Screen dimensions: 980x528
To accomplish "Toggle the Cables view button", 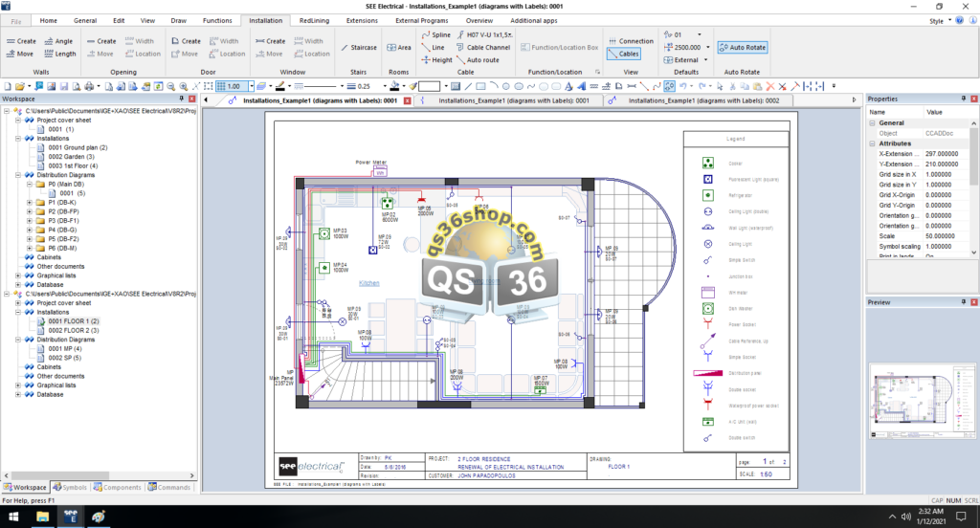I will click(x=623, y=54).
